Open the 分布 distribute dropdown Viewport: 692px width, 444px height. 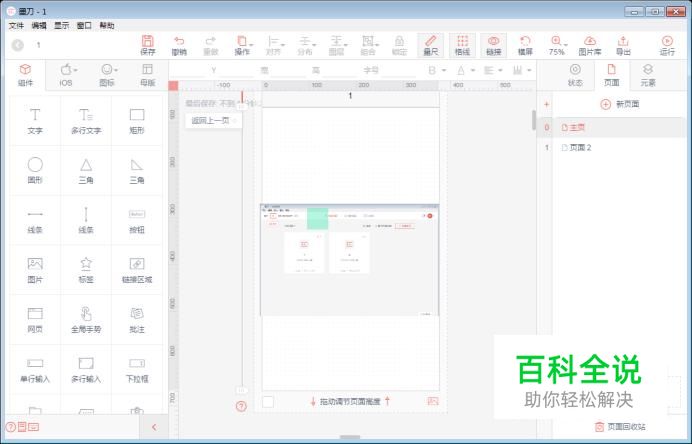tap(305, 45)
